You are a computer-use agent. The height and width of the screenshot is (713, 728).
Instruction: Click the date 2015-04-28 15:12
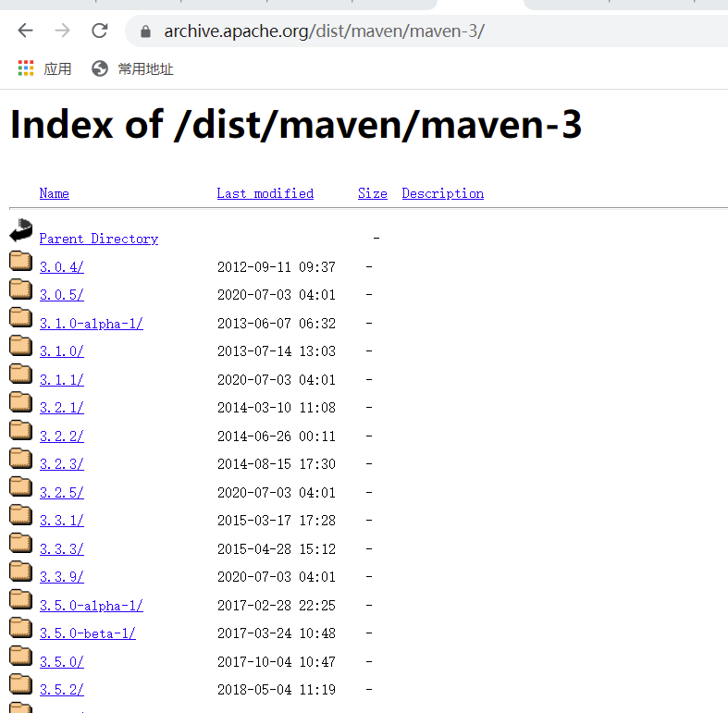click(x=277, y=549)
